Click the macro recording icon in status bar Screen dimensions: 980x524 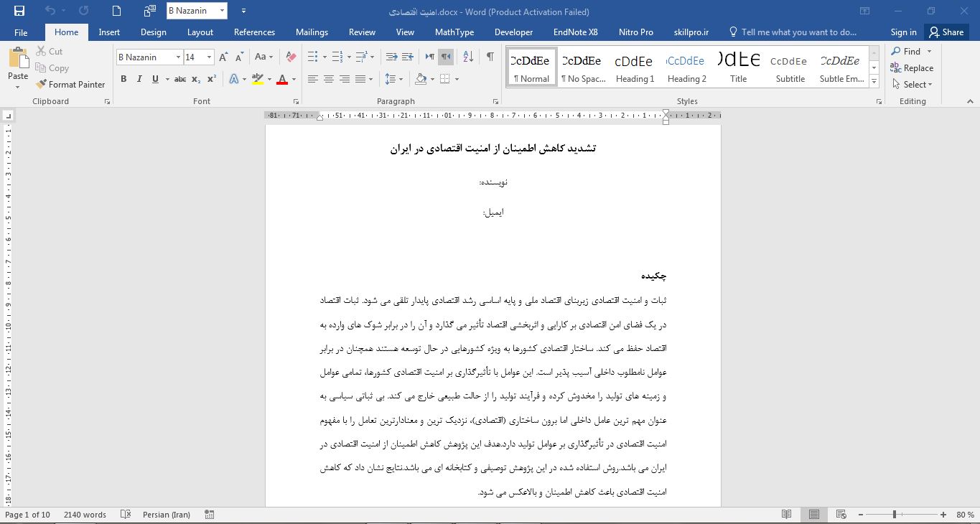tap(210, 515)
